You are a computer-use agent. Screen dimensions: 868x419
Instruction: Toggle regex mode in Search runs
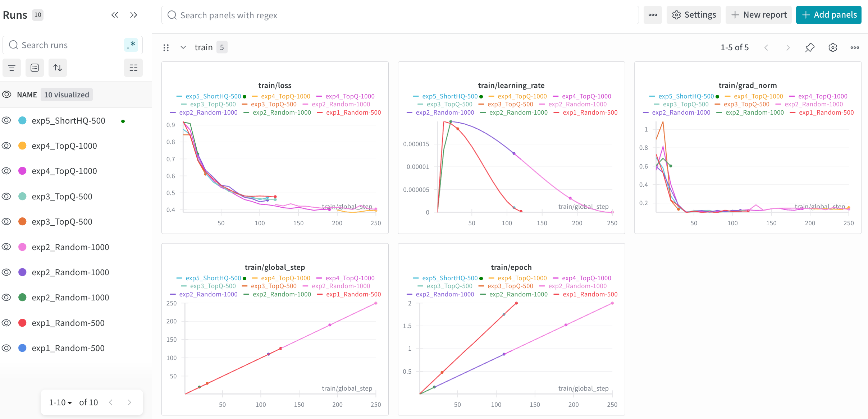(131, 45)
